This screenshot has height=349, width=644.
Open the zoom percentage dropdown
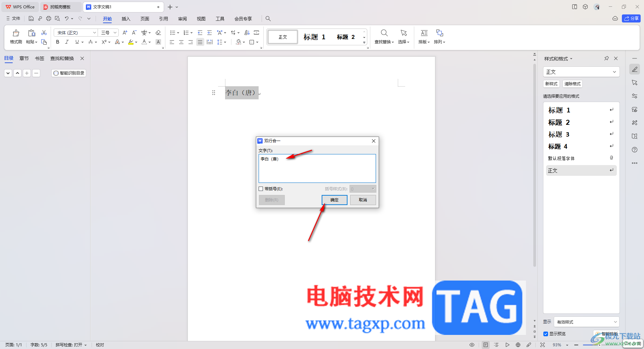[x=567, y=345]
